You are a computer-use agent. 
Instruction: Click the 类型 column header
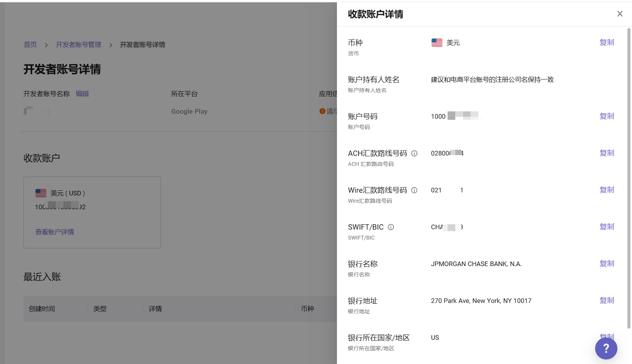point(100,309)
